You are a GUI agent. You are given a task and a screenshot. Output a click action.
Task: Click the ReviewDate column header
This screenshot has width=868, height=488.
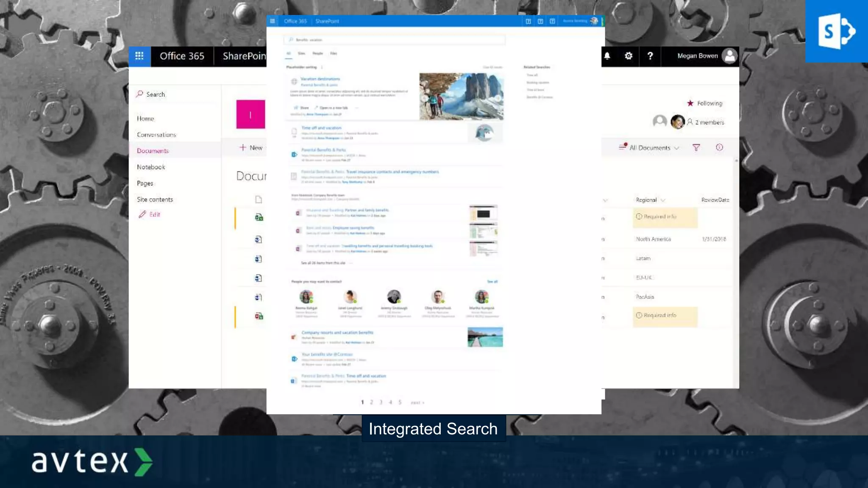715,200
